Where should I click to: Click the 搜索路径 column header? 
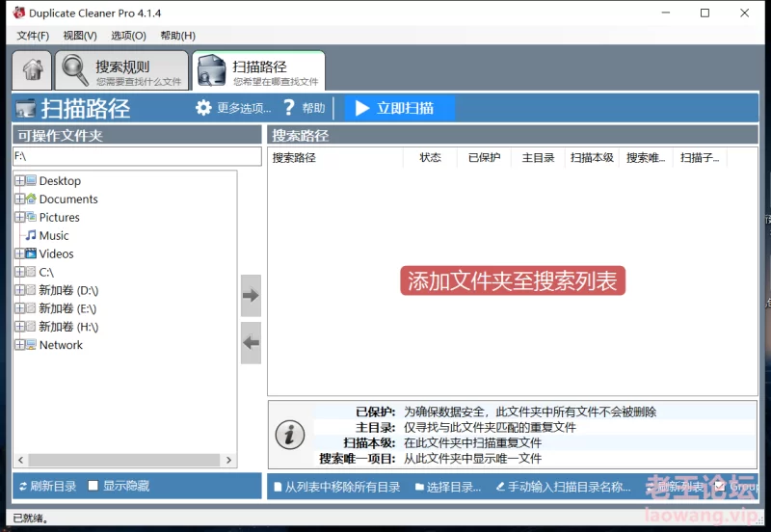pos(335,158)
